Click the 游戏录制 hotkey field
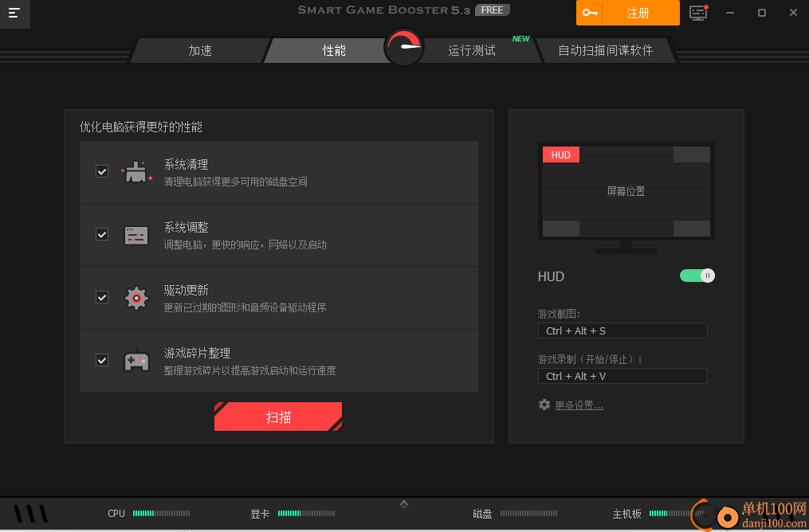Viewport: 809px width, 532px height. coord(622,377)
